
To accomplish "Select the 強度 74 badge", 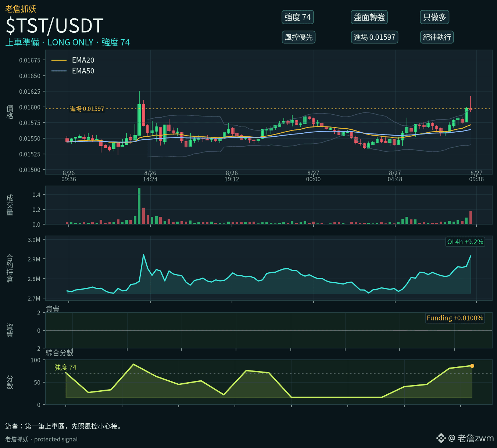I will point(298,17).
